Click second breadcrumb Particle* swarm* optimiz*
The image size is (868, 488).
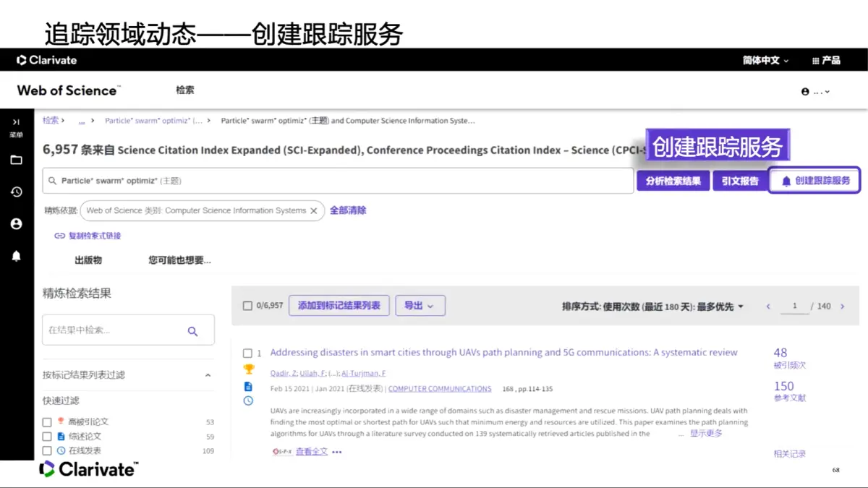pyautogui.click(x=153, y=121)
